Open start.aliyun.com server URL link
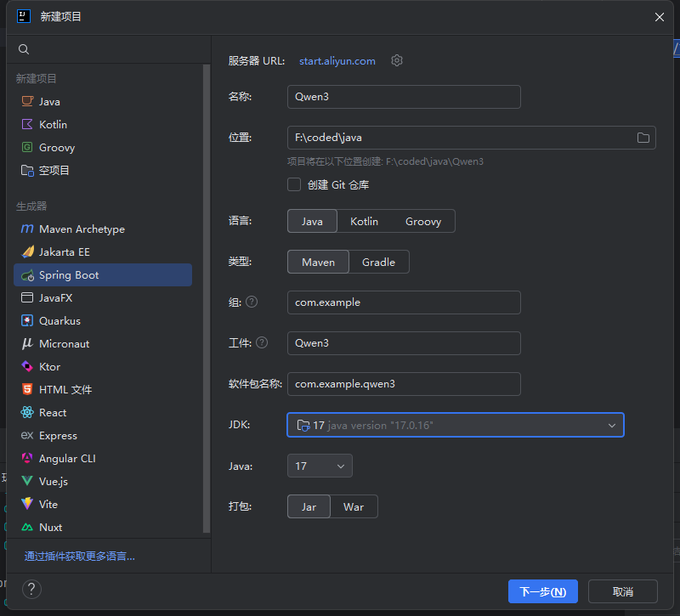Viewport: 680px width, 616px height. [x=337, y=61]
